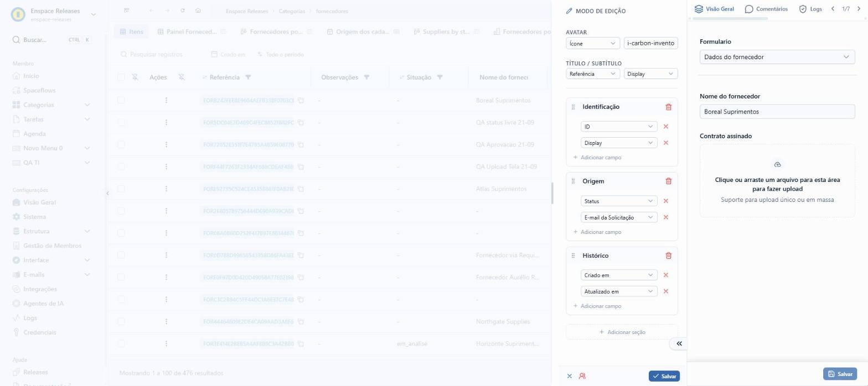Click the contract upload drop area
868x386 pixels.
(777, 180)
